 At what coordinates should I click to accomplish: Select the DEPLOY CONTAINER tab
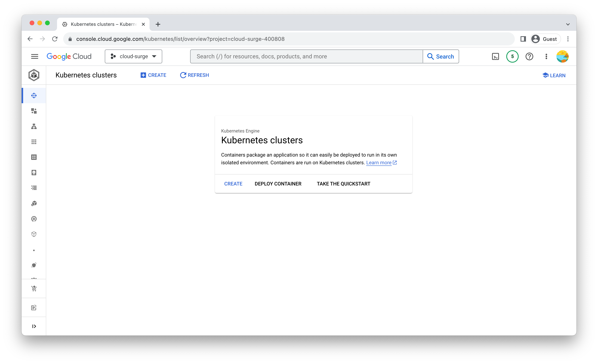coord(278,184)
